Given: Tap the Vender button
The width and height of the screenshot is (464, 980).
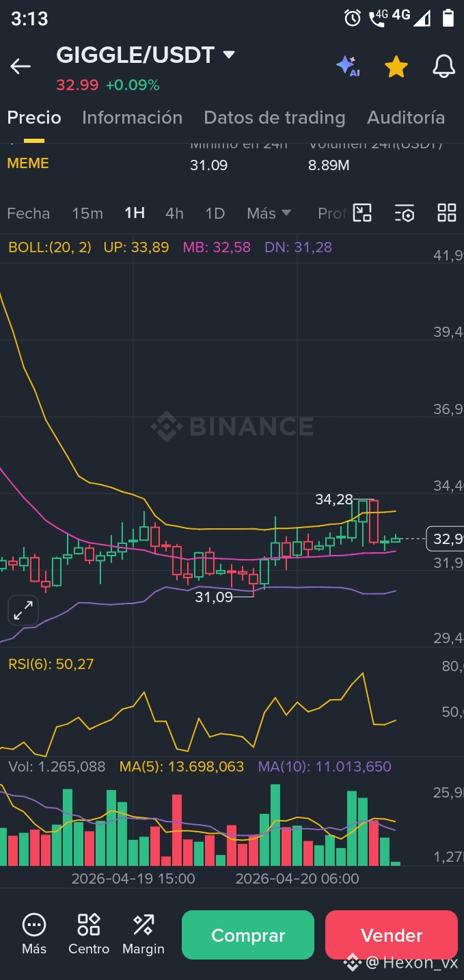Looking at the screenshot, I should 392,935.
